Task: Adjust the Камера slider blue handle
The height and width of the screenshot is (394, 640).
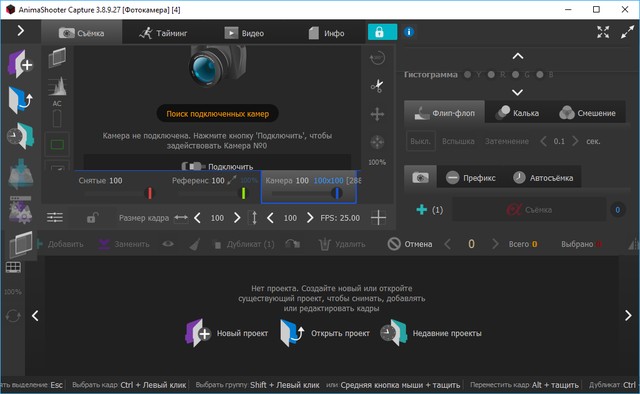Action: pos(337,193)
